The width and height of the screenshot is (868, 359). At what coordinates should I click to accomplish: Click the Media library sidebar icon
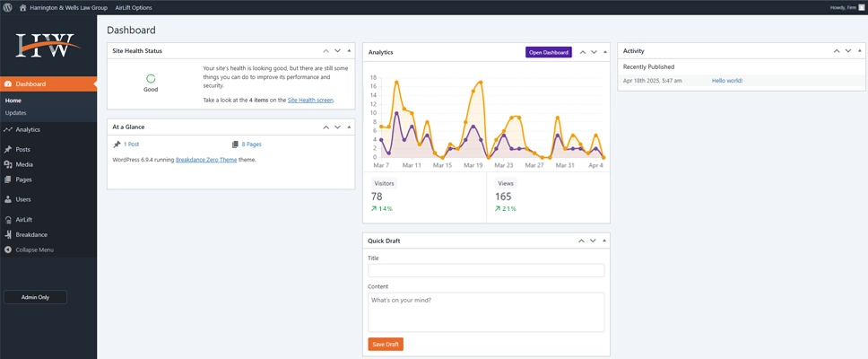8,164
